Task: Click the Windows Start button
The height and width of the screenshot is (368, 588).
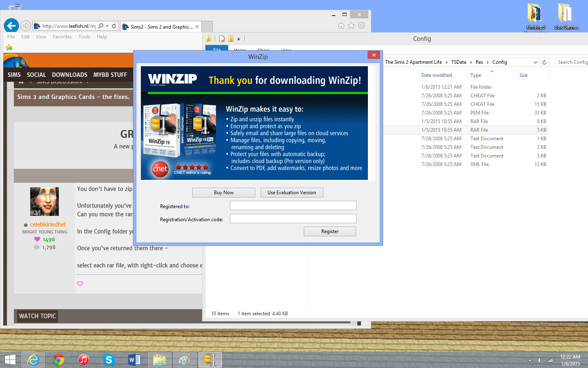Action: [x=10, y=360]
